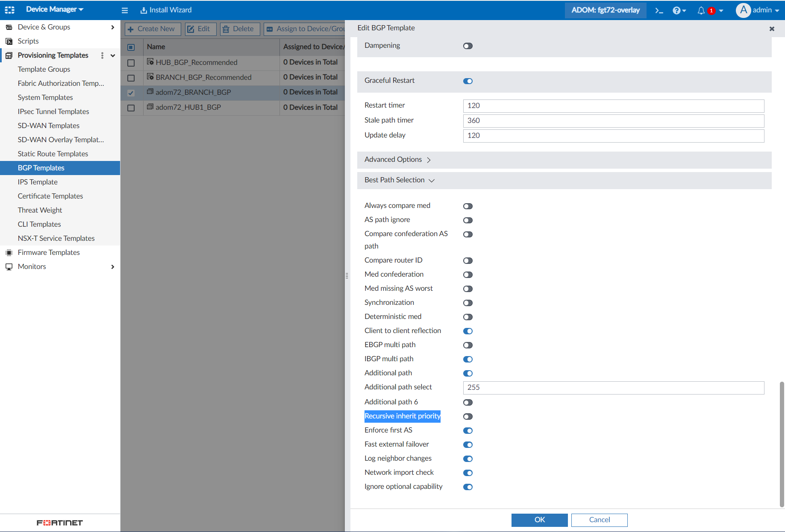The width and height of the screenshot is (785, 532).
Task: Open the CLI console icon in the header
Action: (x=659, y=10)
